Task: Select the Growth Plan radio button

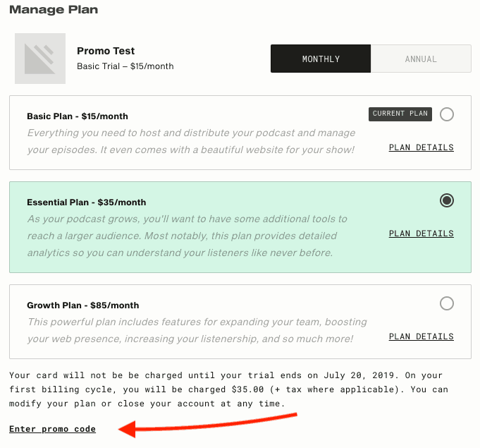Action: (x=447, y=303)
